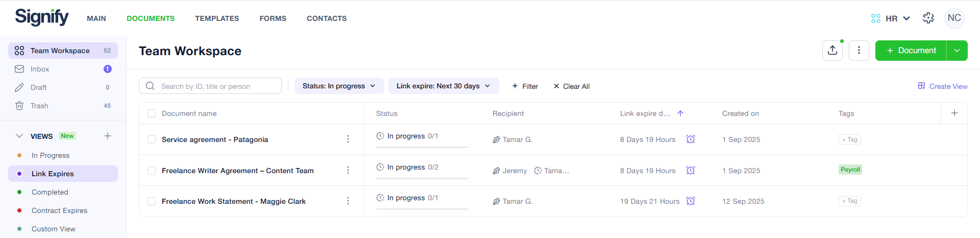Click the green Payroll tag
This screenshot has height=238, width=980.
point(850,170)
